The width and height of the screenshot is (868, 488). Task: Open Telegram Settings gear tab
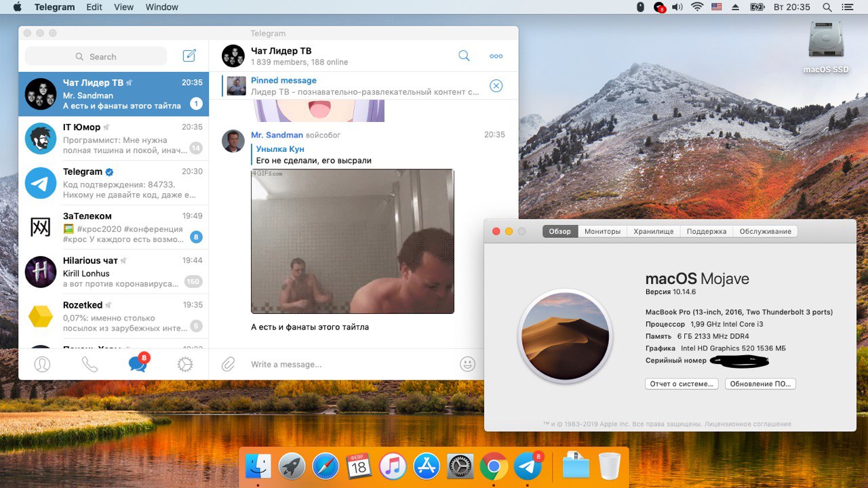click(x=185, y=365)
